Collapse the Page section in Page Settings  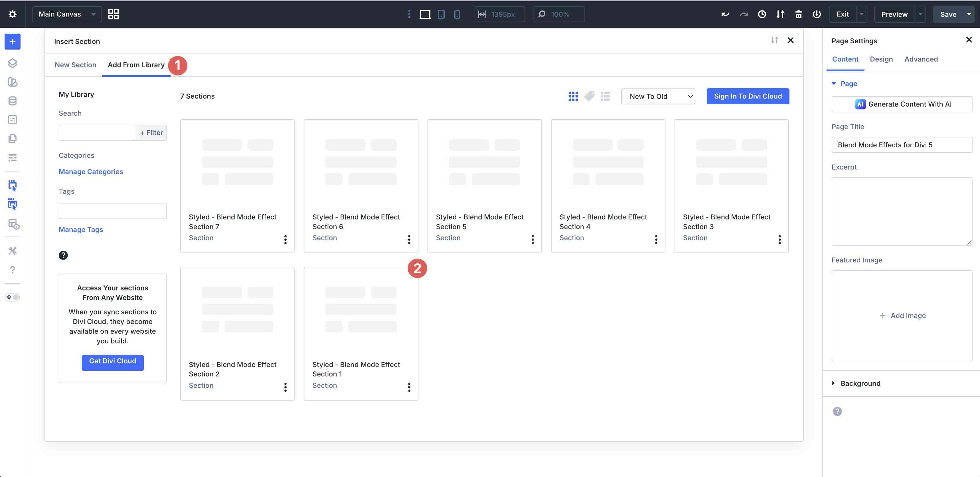pos(834,83)
